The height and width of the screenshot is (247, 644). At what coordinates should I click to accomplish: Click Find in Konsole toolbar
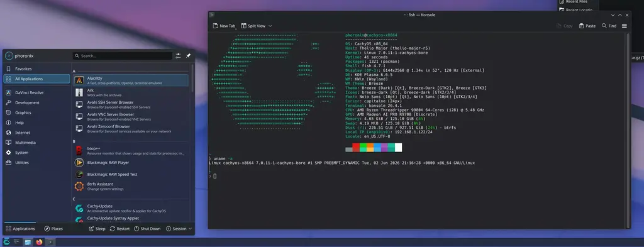[609, 26]
